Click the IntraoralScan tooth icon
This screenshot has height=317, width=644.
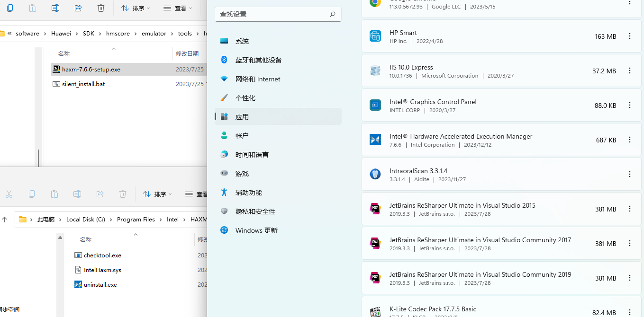(375, 174)
